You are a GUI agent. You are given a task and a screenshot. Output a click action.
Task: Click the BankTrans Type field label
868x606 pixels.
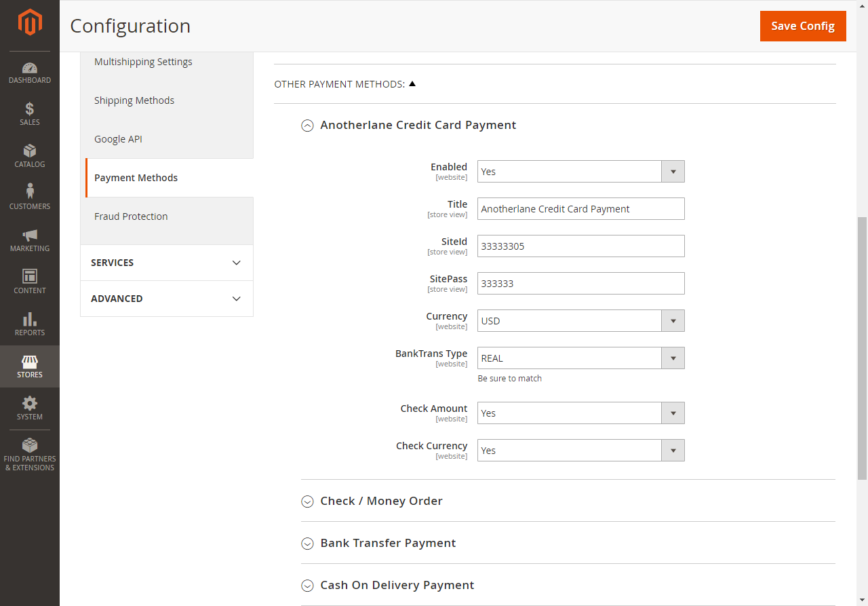tap(431, 354)
